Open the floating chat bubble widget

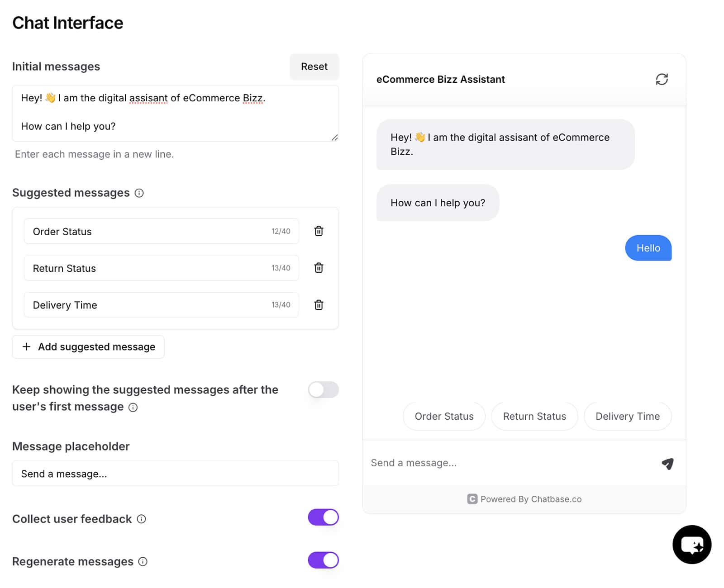[x=691, y=545]
